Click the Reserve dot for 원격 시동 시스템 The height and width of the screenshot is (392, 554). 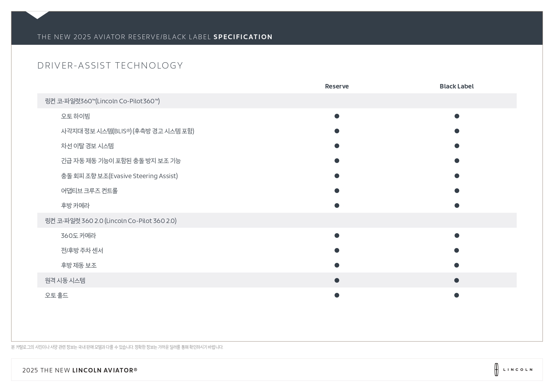pos(337,280)
